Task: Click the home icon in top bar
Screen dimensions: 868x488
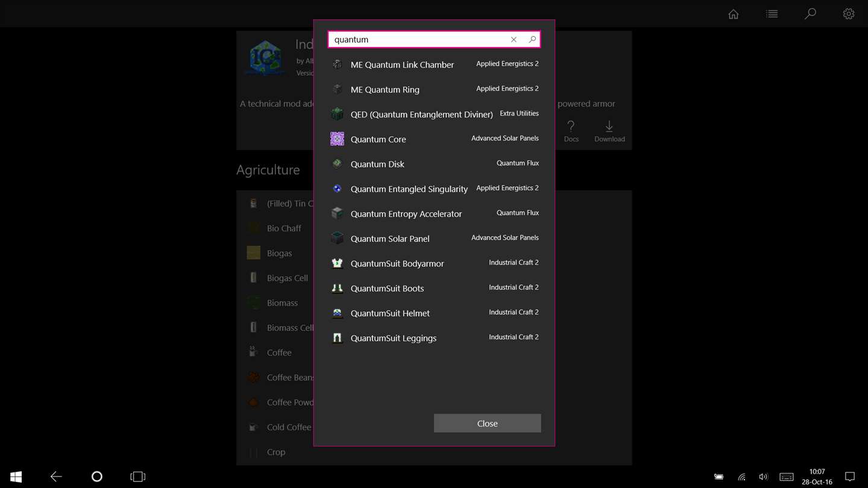Action: 733,14
